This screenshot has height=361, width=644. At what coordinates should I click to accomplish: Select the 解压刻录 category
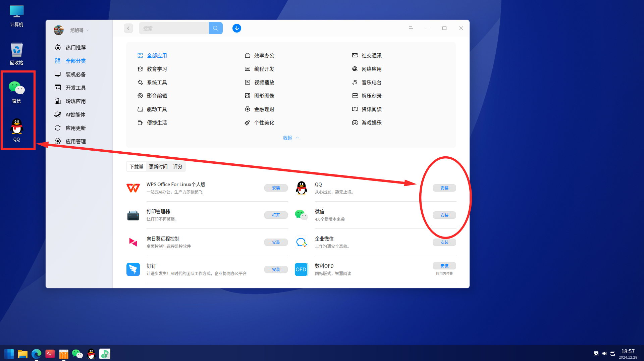pos(367,96)
